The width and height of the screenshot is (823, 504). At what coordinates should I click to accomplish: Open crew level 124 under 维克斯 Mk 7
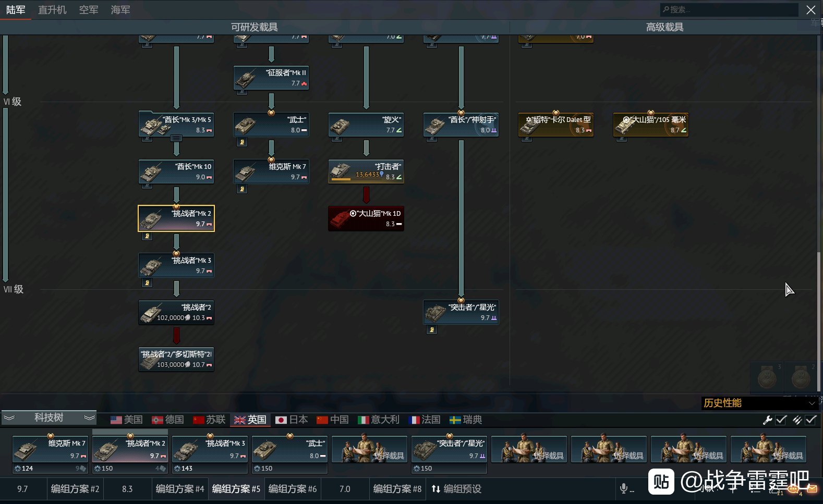(50, 468)
